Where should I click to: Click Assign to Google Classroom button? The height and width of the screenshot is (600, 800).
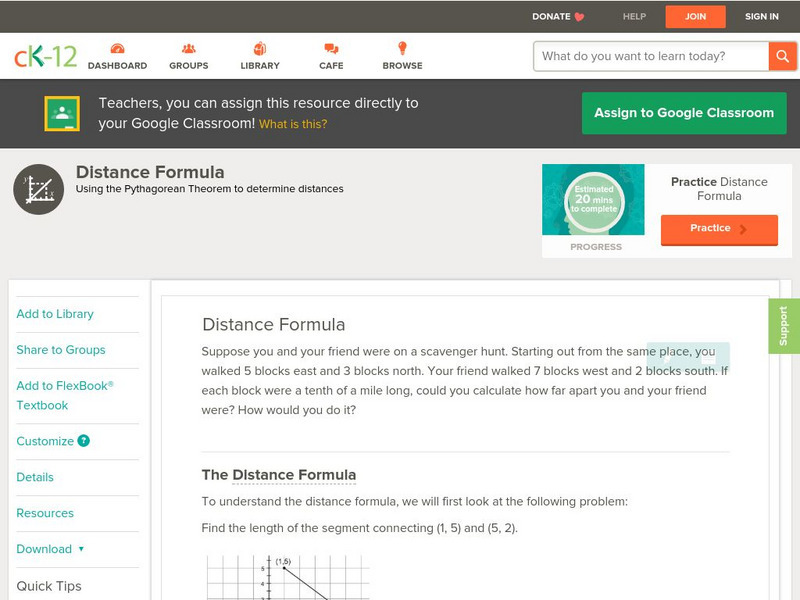coord(684,113)
